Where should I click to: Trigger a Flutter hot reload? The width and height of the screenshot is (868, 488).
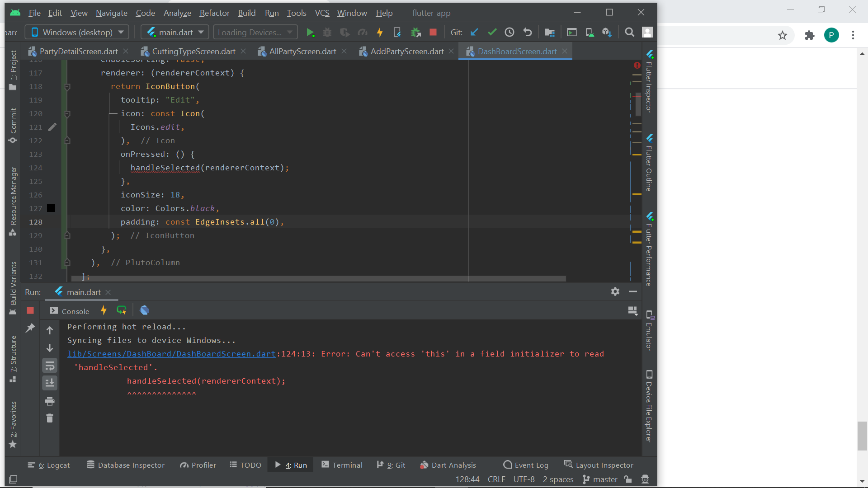380,32
